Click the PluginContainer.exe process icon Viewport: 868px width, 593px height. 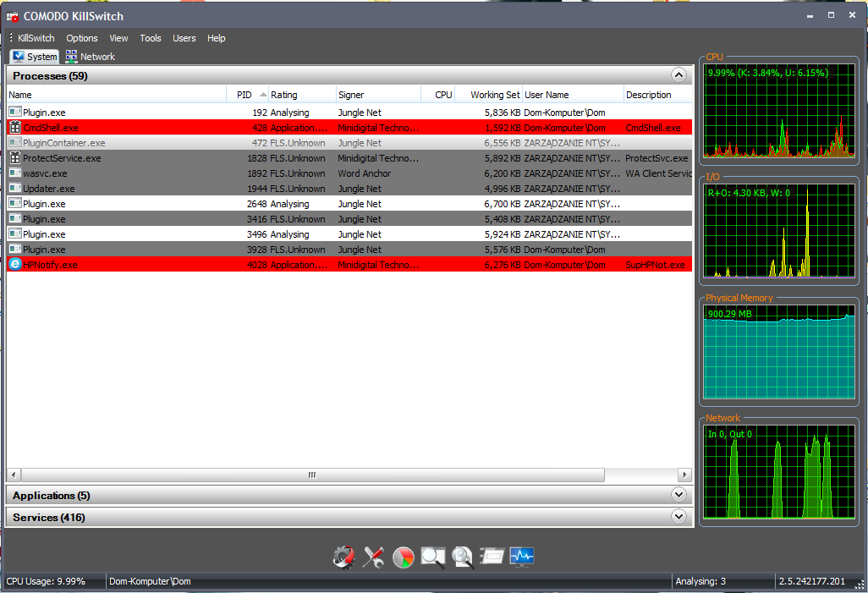pos(15,142)
